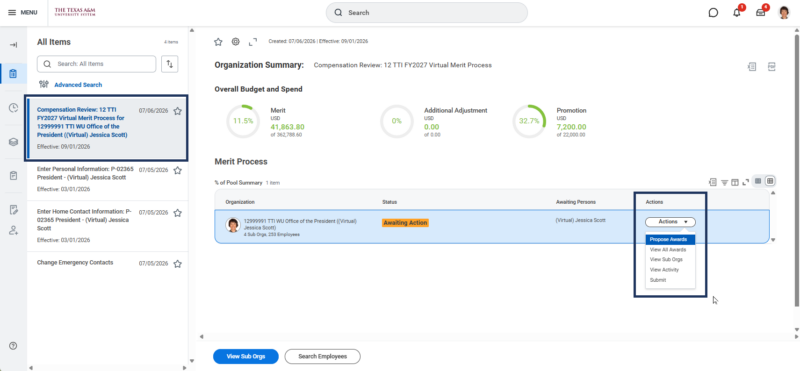Choose View Activity from Actions menu
800x371 pixels.
coord(670,270)
